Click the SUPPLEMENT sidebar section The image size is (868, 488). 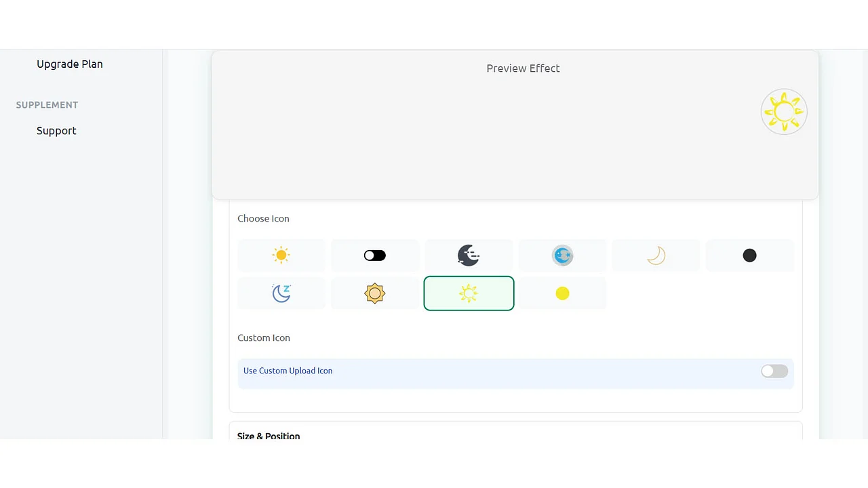tap(47, 104)
